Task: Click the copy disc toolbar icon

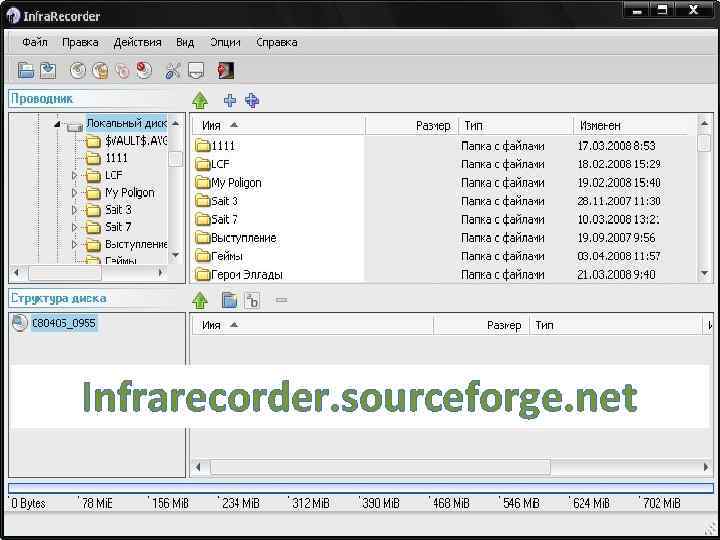Action: tap(122, 71)
